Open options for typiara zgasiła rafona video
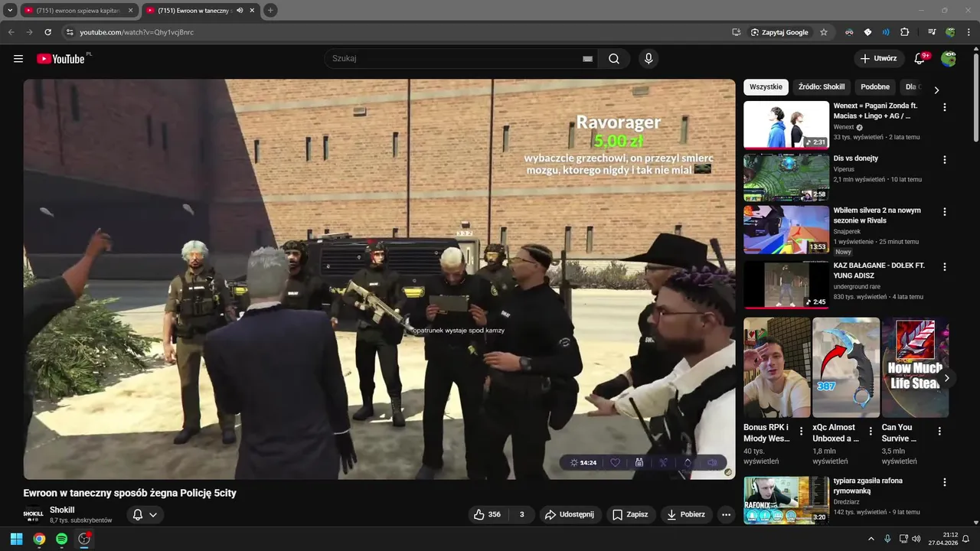Screen dimensions: 980x551 (944, 483)
